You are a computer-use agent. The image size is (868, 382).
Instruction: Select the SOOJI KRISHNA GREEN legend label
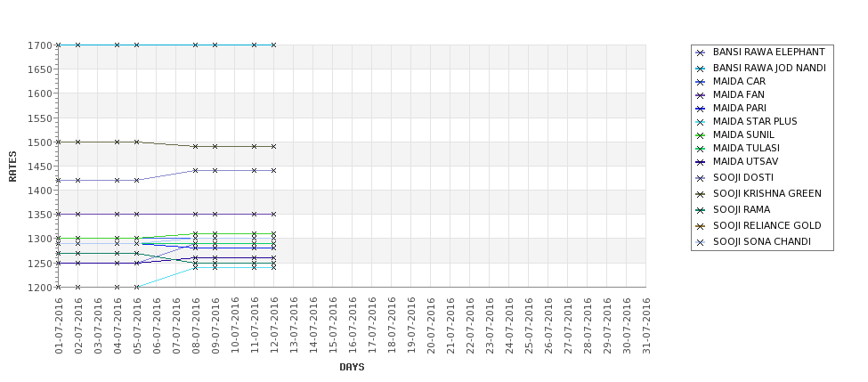click(x=767, y=194)
